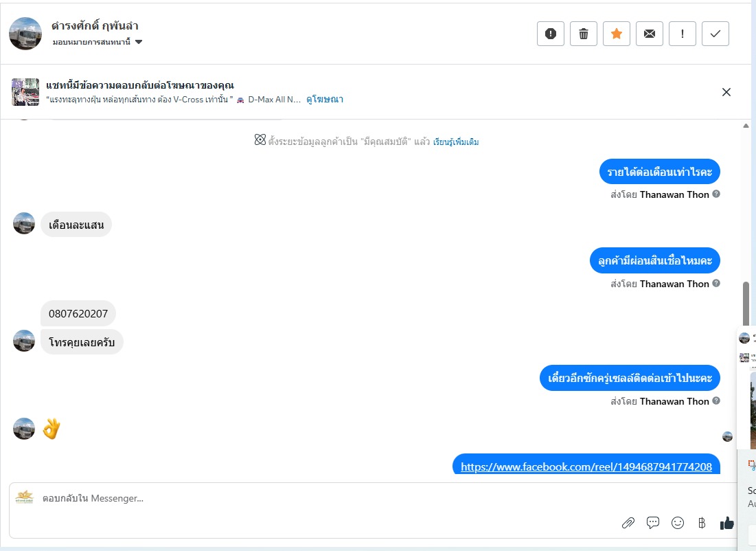Mark conversation as spam icon
The width and height of the screenshot is (756, 551).
[550, 34]
